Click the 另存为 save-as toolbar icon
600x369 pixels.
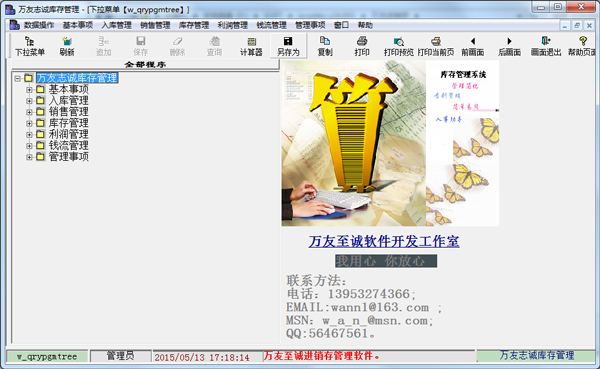point(288,46)
